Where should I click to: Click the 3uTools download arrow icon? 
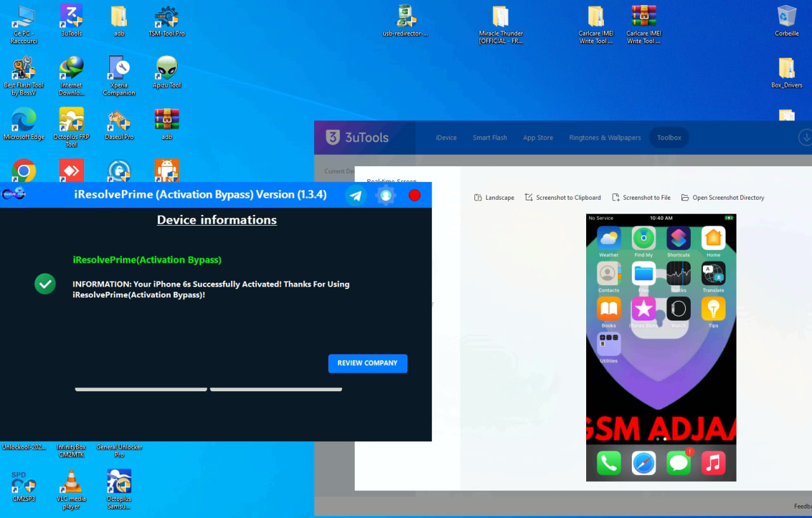pyautogui.click(x=806, y=138)
